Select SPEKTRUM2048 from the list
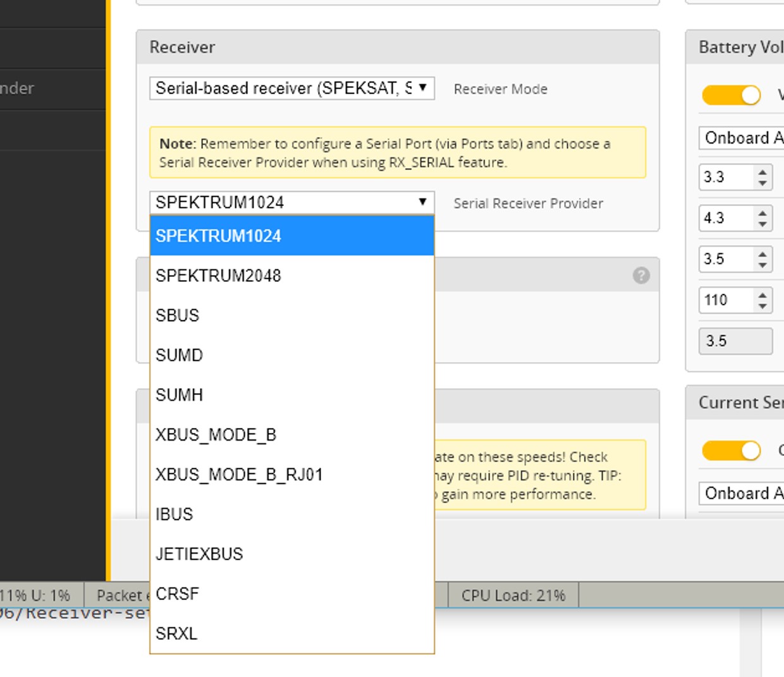Viewport: 784px width, 677px height. pyautogui.click(x=291, y=276)
